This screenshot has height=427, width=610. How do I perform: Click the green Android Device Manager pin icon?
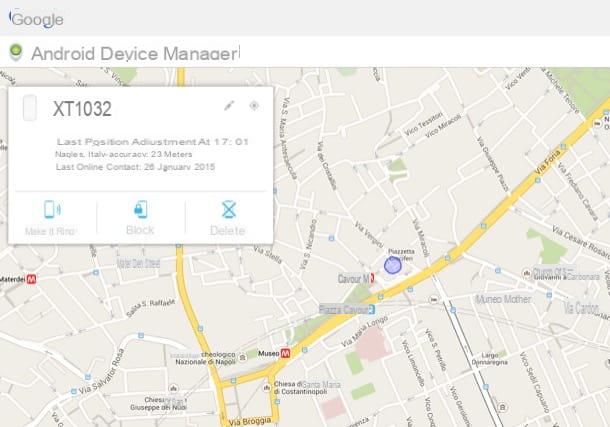point(16,52)
